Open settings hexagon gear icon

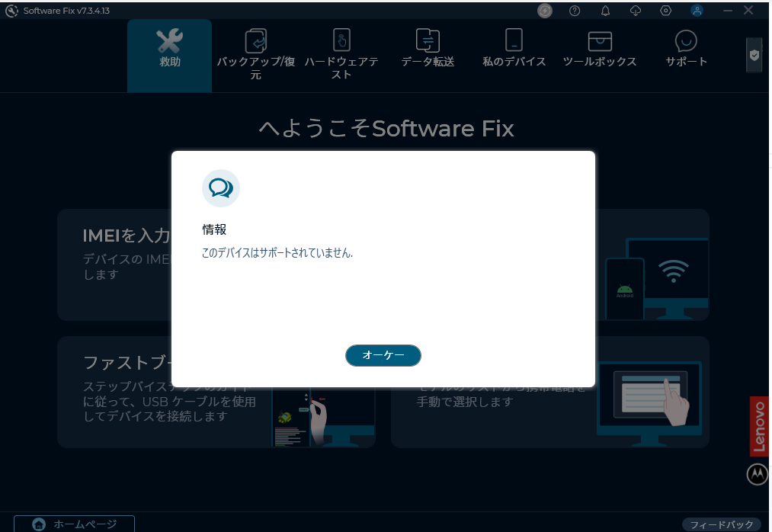click(x=665, y=11)
